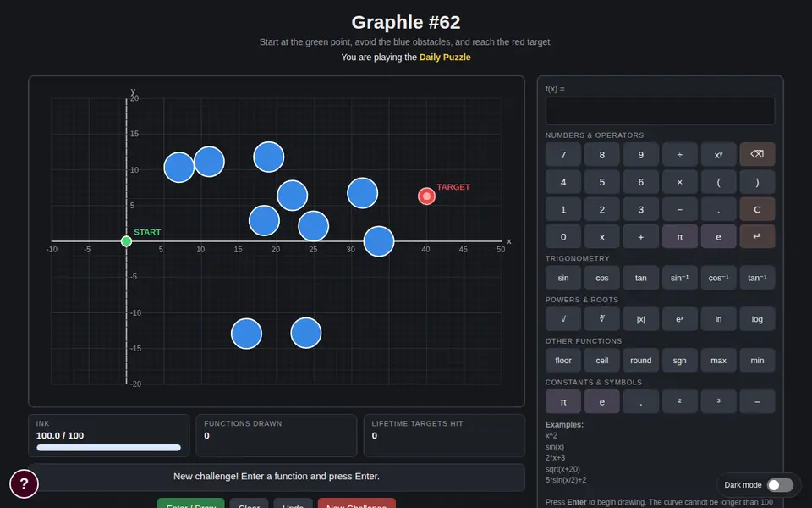
Task: Click the Clear button below the graph
Action: tap(249, 504)
